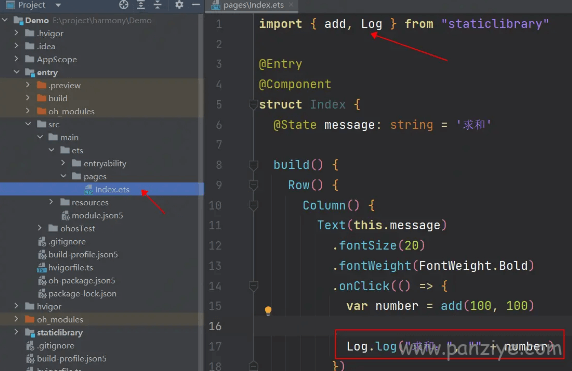Click FontWeight.Bold on line 13
572x371 pixels.
(x=473, y=266)
